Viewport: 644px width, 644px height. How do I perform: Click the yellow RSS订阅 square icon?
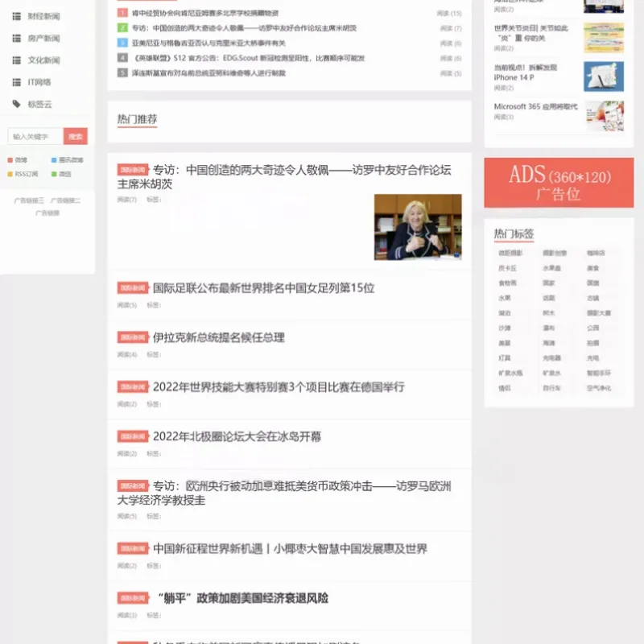tap(10, 174)
